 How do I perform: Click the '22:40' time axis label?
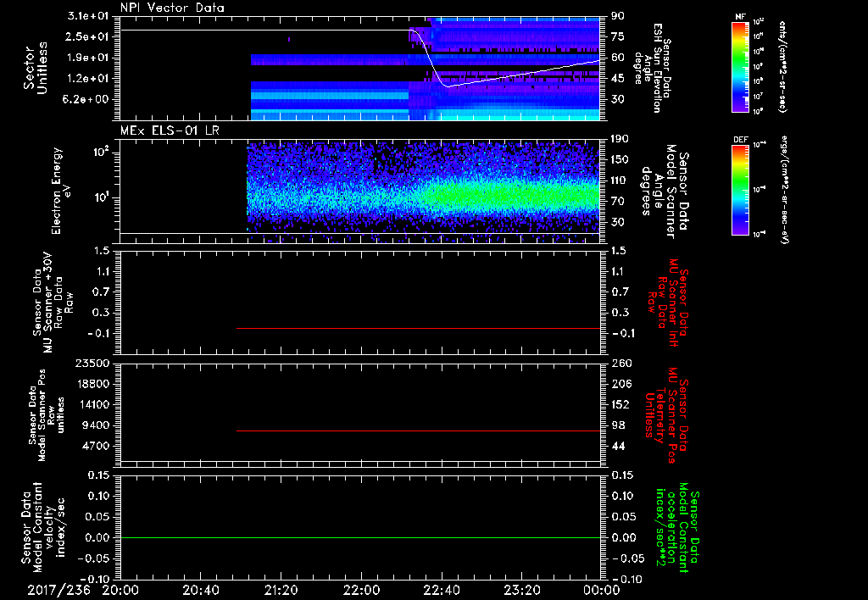[442, 590]
